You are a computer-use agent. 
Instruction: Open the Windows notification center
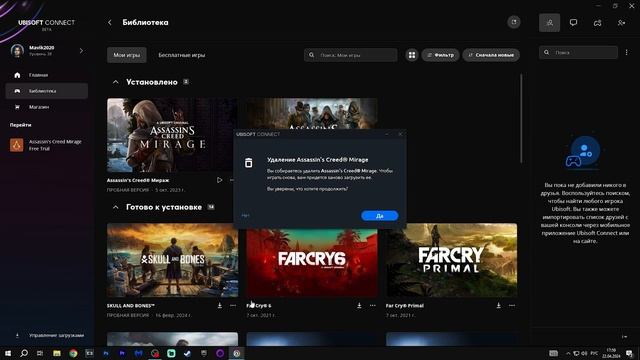pos(629,353)
